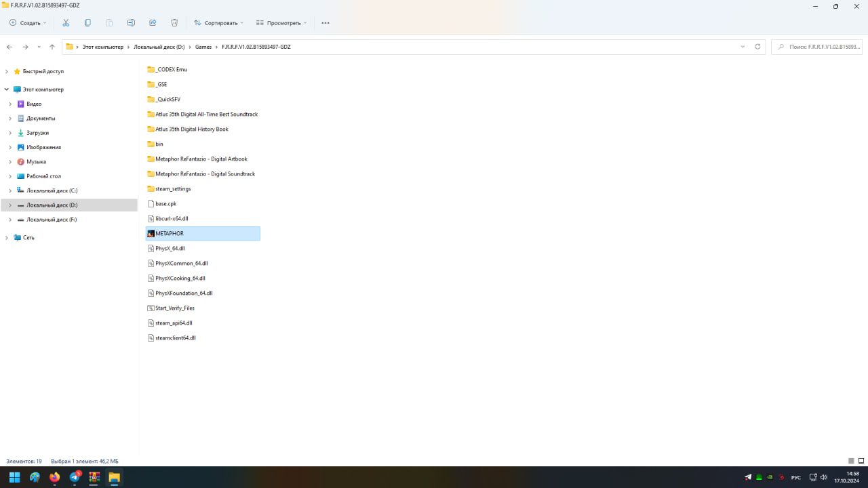Switch to large thumbnails view icon

click(x=861, y=461)
